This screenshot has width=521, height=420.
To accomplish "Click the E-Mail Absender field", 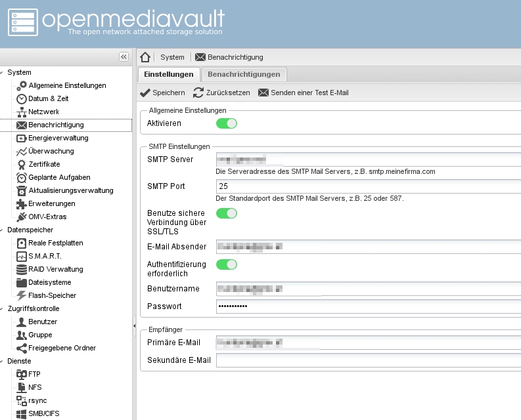I will (369, 247).
